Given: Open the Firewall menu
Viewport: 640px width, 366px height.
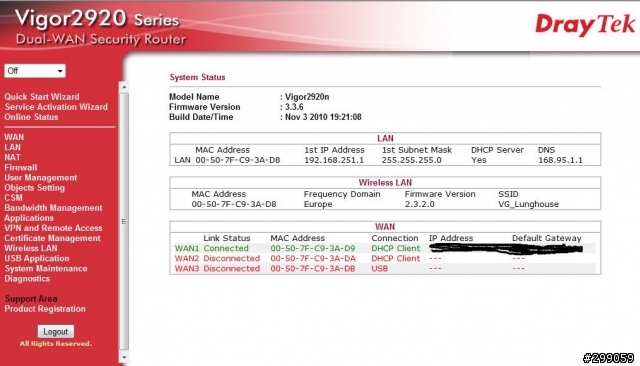Looking at the screenshot, I should [20, 167].
